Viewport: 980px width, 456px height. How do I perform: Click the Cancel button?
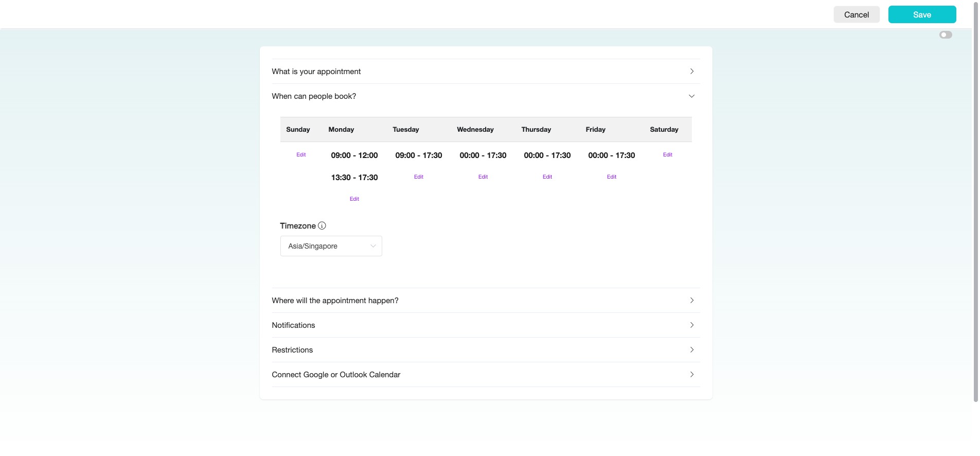857,14
